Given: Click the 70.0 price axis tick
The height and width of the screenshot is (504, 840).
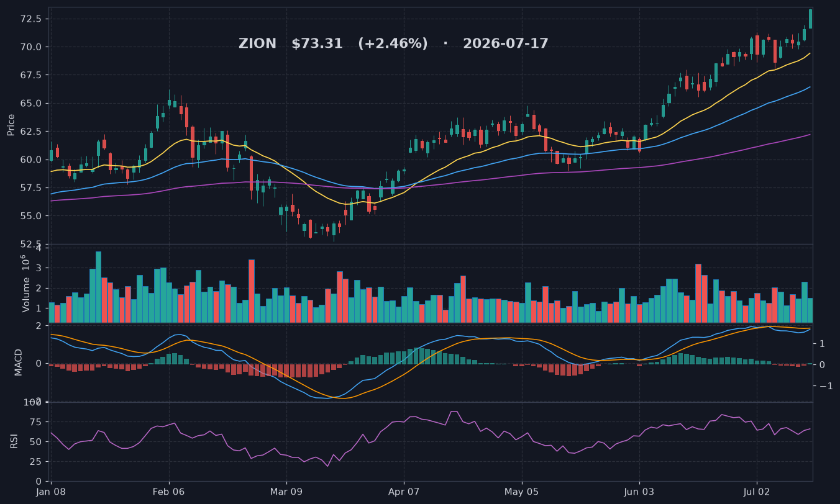Looking at the screenshot, I should pyautogui.click(x=31, y=47).
